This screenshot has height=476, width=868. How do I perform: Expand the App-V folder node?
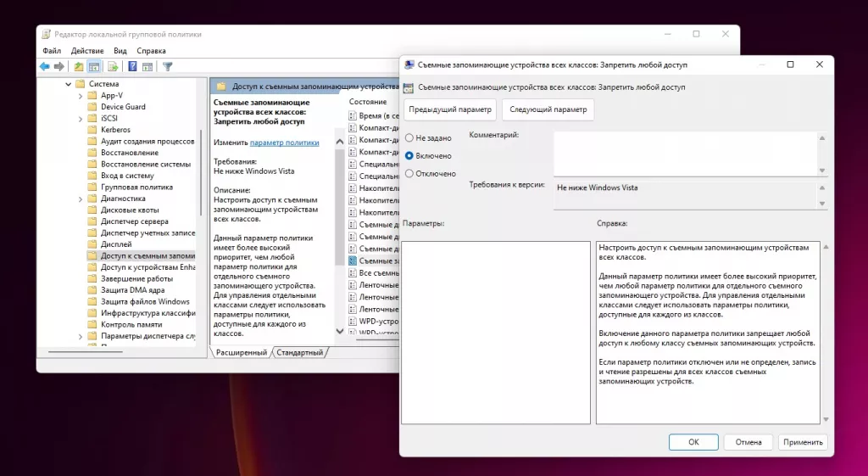[81, 96]
